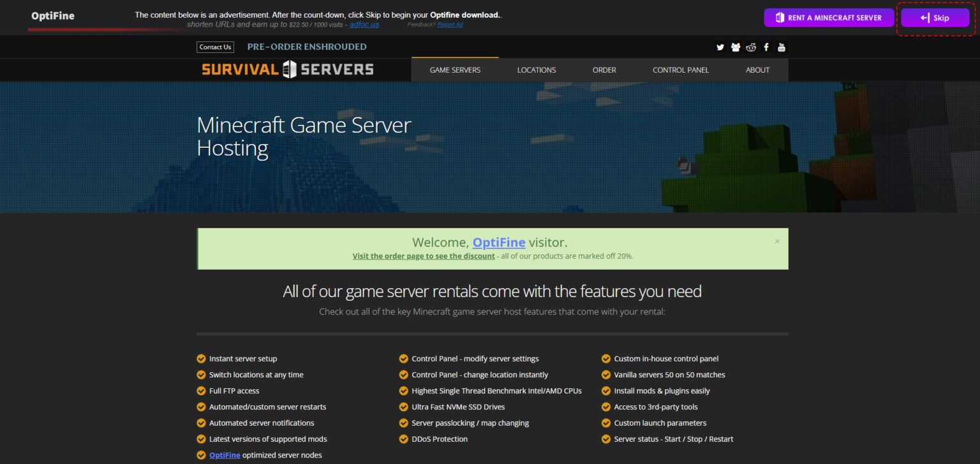
Task: Dismiss the OptiFine welcome banner
Action: (777, 241)
